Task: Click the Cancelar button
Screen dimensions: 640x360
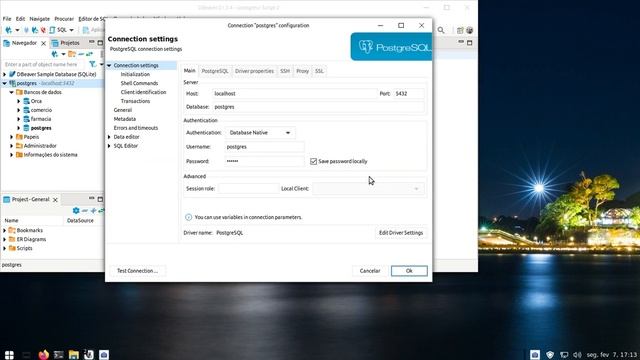Action: tap(370, 271)
